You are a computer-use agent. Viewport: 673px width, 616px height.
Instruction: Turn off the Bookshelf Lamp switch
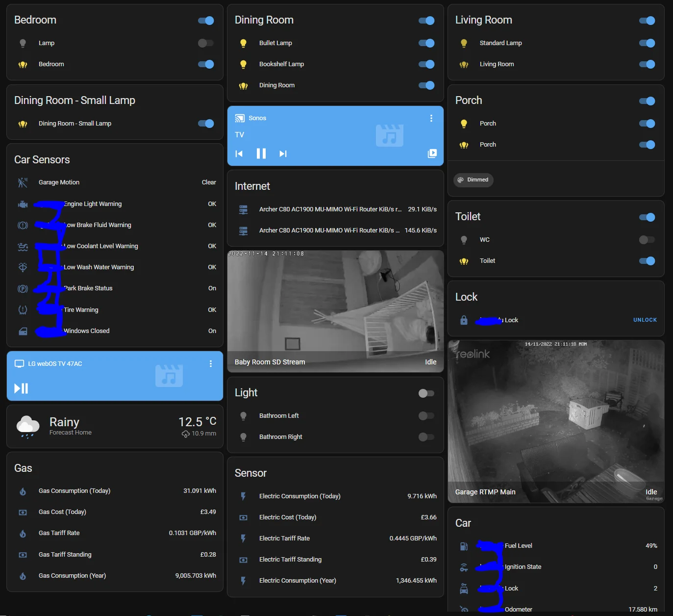click(x=426, y=64)
